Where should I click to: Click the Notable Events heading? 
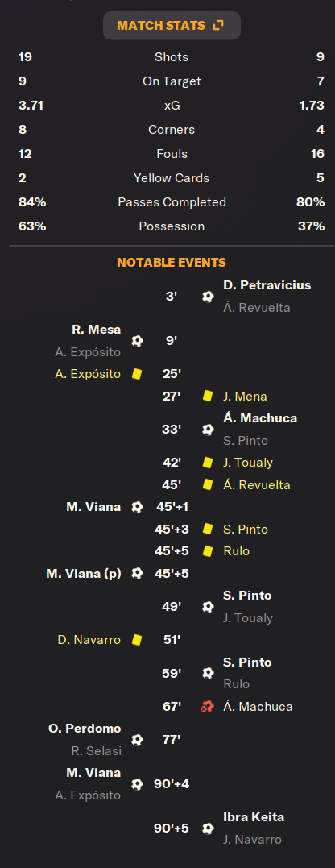pos(172,263)
